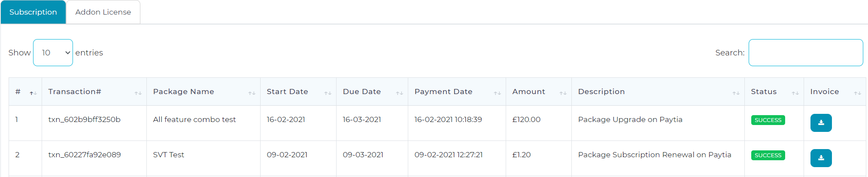The image size is (868, 177).
Task: Sort table by Start Date arrows
Action: tap(328, 93)
